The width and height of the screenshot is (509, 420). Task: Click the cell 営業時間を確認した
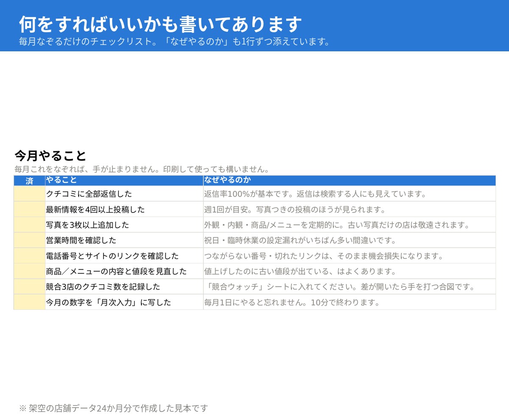[x=124, y=240]
